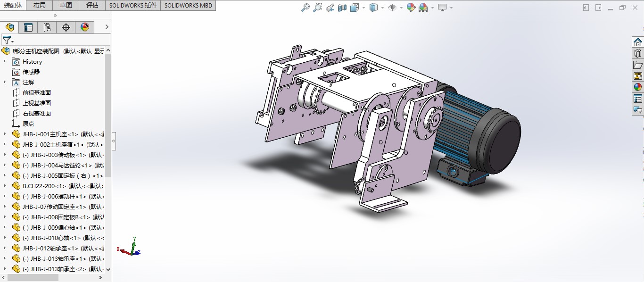Click the feature tree horizontal scrollbar
Image resolution: width=644 pixels, height=282 pixels.
(33, 278)
